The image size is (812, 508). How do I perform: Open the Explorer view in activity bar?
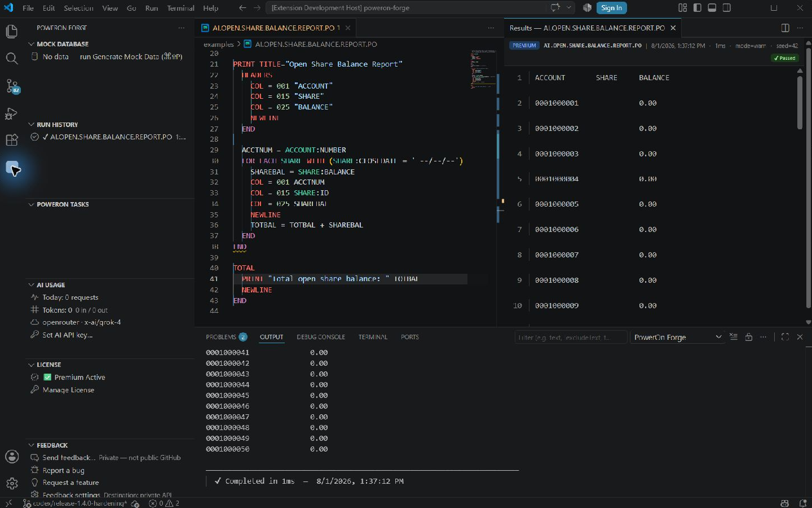pyautogui.click(x=12, y=32)
